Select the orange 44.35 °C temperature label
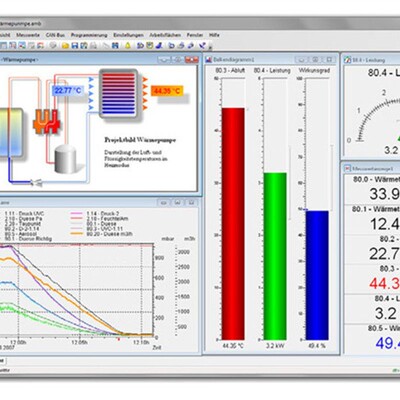This screenshot has width=400, height=400. point(167,91)
